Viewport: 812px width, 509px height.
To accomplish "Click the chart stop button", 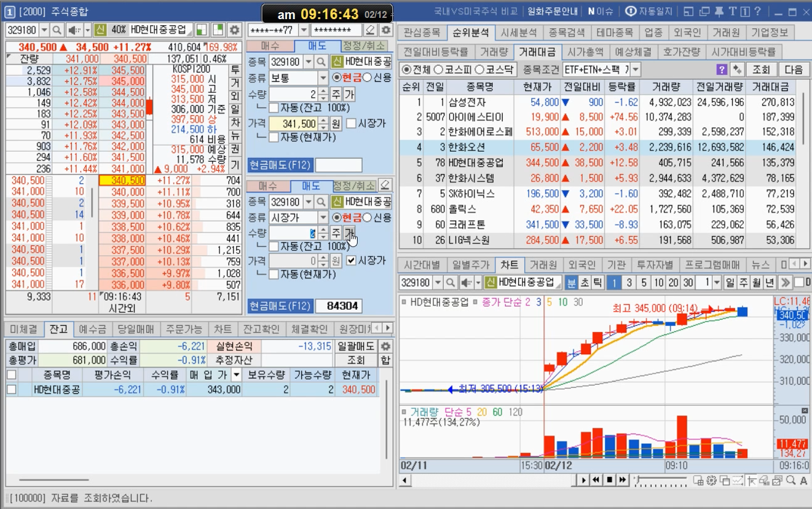I will (x=609, y=479).
